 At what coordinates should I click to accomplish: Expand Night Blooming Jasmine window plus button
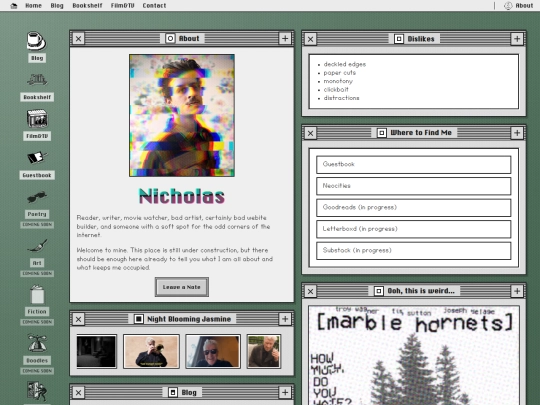[285, 319]
